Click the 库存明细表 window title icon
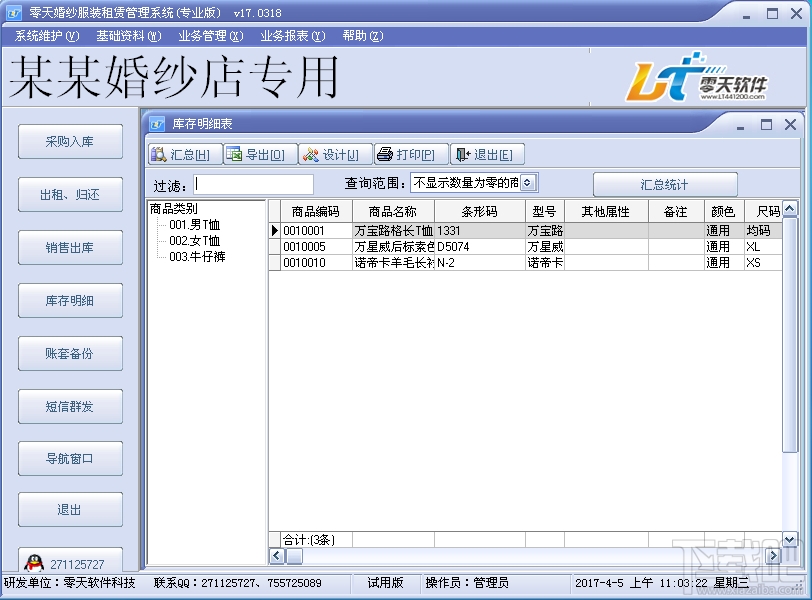The width and height of the screenshot is (812, 600). [157, 124]
